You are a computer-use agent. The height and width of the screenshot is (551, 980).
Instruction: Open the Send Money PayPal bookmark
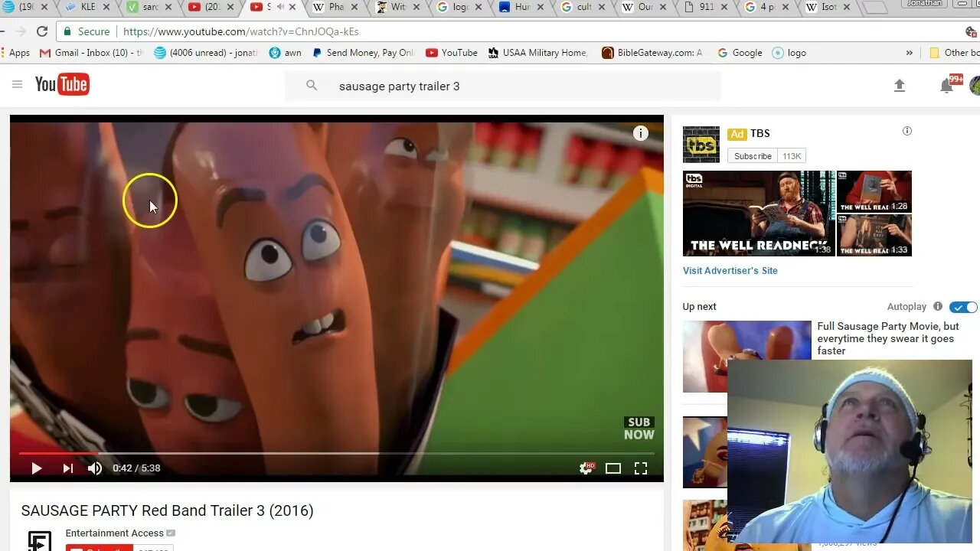click(x=363, y=53)
